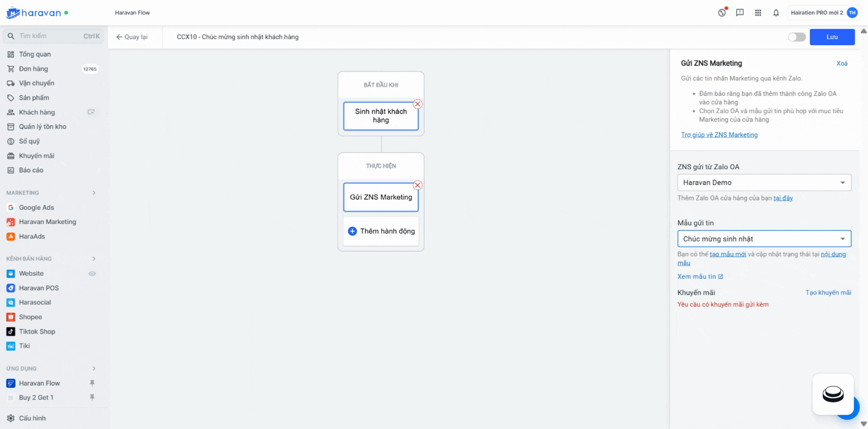Remove Gửi ZNS Marketing action with X
Viewport: 868px width, 429px height.
click(x=417, y=185)
